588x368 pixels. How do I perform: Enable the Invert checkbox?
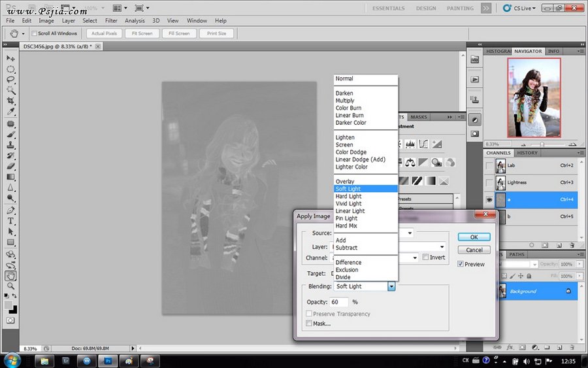425,258
